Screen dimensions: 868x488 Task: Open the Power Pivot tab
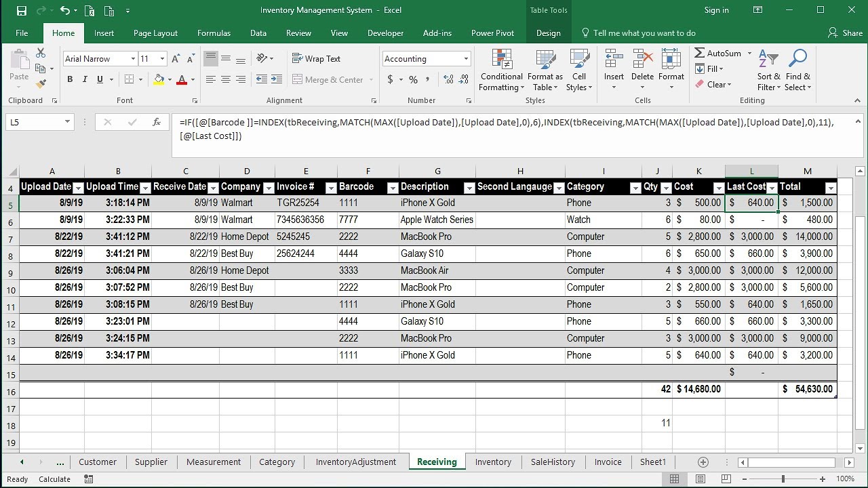pos(492,33)
